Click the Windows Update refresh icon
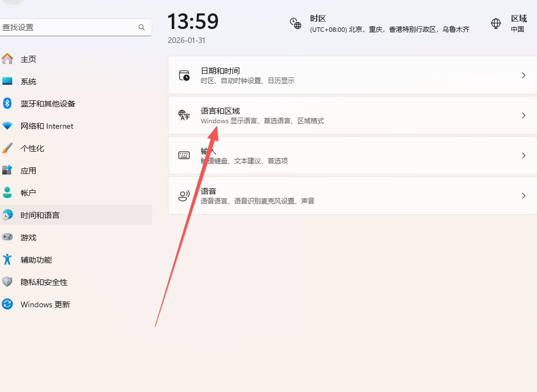The height and width of the screenshot is (392, 537). click(x=7, y=304)
